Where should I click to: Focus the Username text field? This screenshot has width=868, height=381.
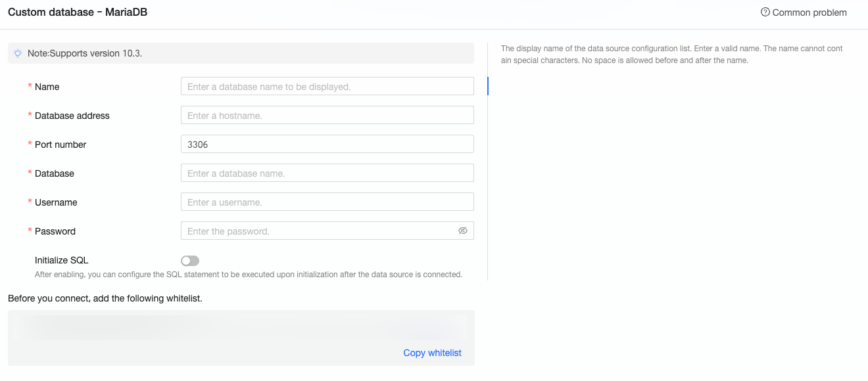327,202
